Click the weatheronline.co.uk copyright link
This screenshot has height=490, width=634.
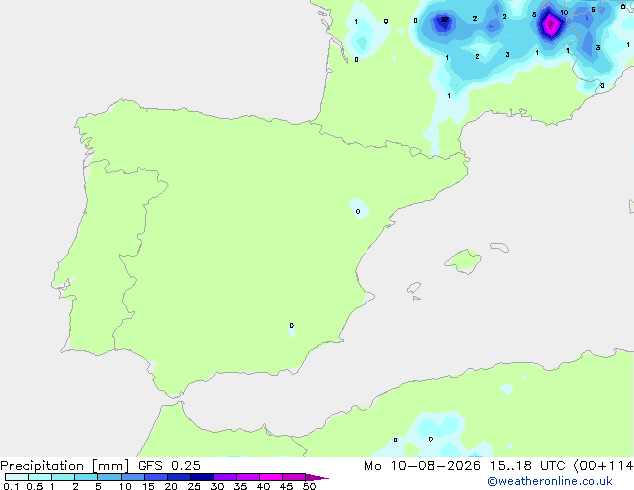coord(550,481)
